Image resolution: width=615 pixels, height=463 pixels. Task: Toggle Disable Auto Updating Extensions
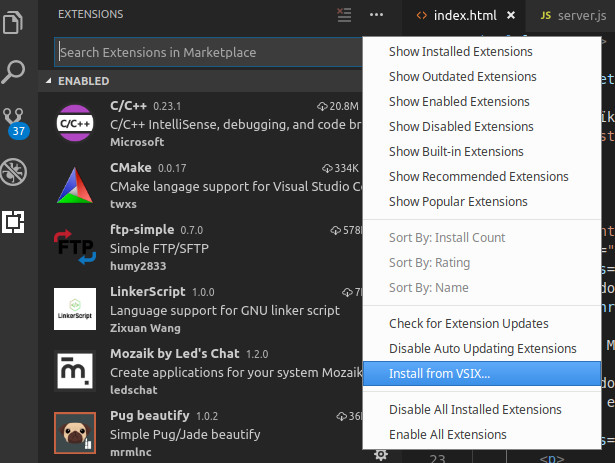point(482,348)
